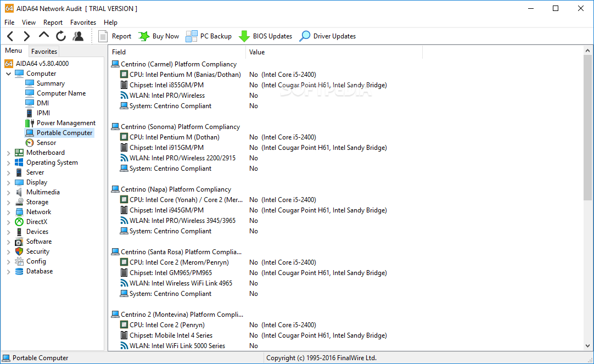Viewport: 594px width, 364px height.
Task: Click the IPMI tree icon
Action: (x=29, y=113)
